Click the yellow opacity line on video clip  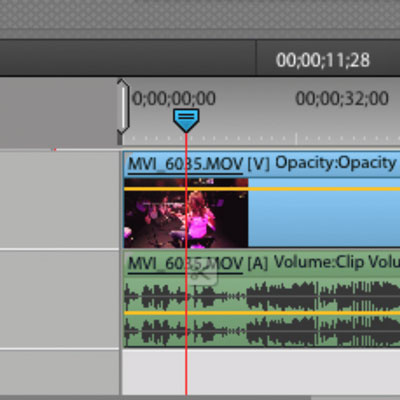point(262,189)
